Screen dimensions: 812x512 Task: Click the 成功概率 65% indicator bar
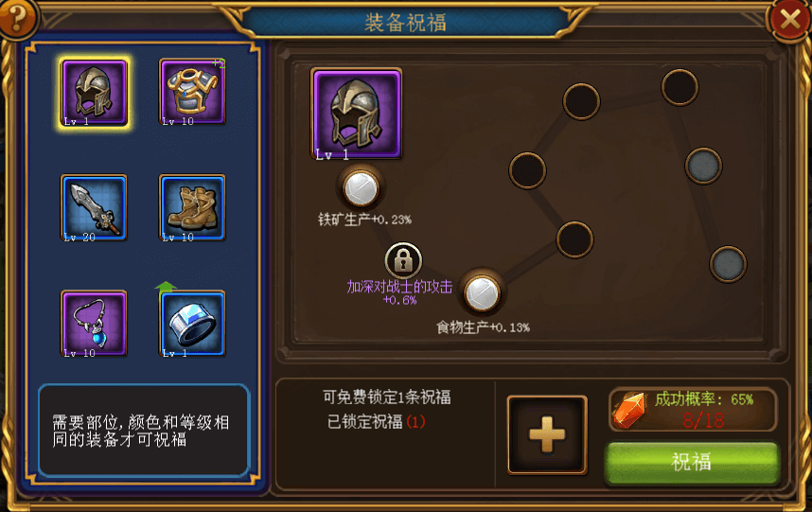pos(693,410)
